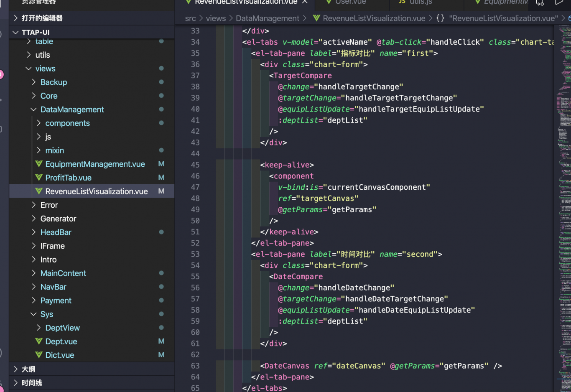Click the Vue icon beside Dept.vue

point(39,341)
